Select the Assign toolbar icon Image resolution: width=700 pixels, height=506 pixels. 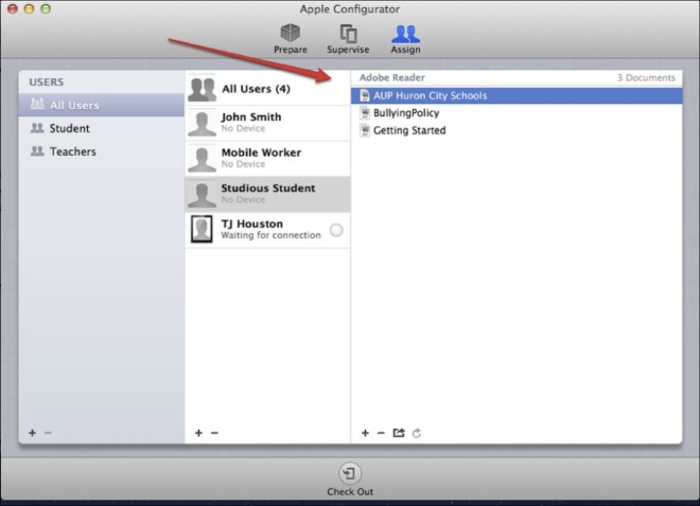point(405,39)
